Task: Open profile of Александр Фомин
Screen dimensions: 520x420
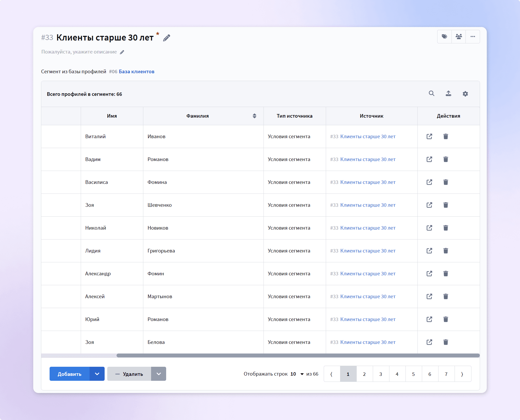Action: click(429, 274)
